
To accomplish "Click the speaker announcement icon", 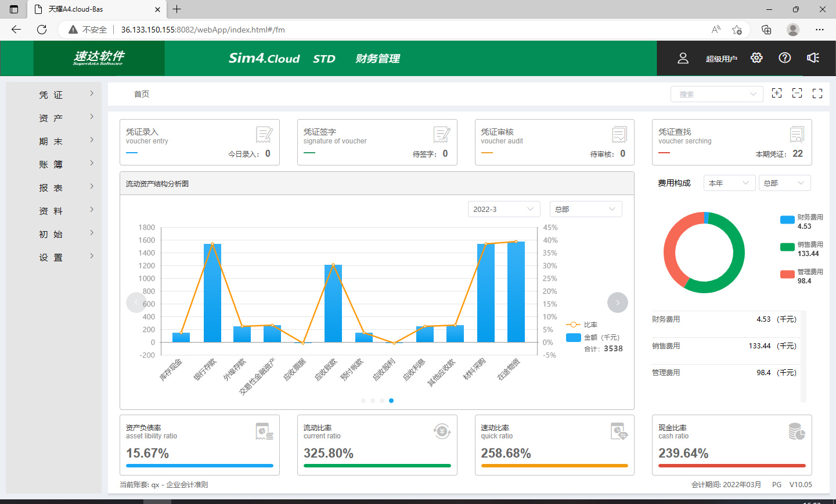I will pyautogui.click(x=813, y=57).
